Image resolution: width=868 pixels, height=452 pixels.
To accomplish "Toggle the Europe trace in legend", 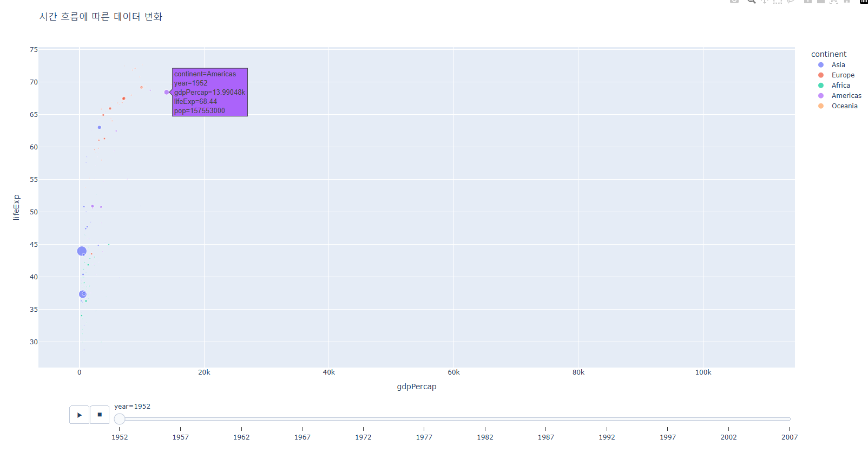I will point(843,75).
